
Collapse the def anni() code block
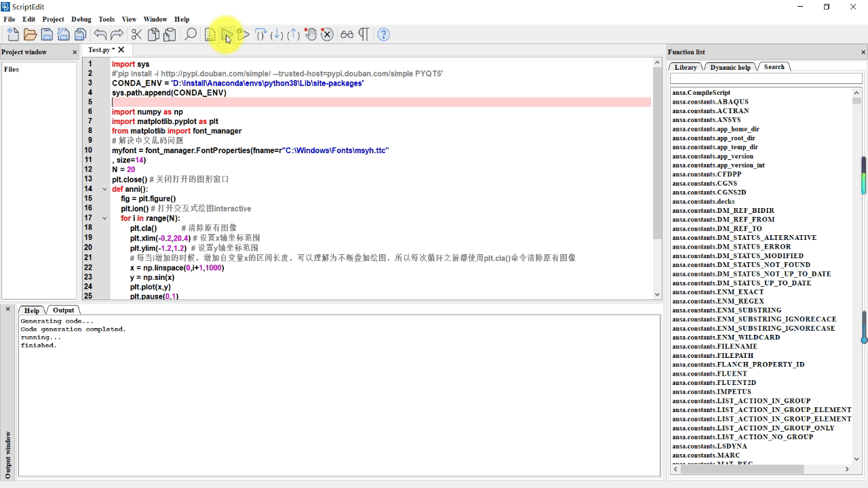point(104,190)
